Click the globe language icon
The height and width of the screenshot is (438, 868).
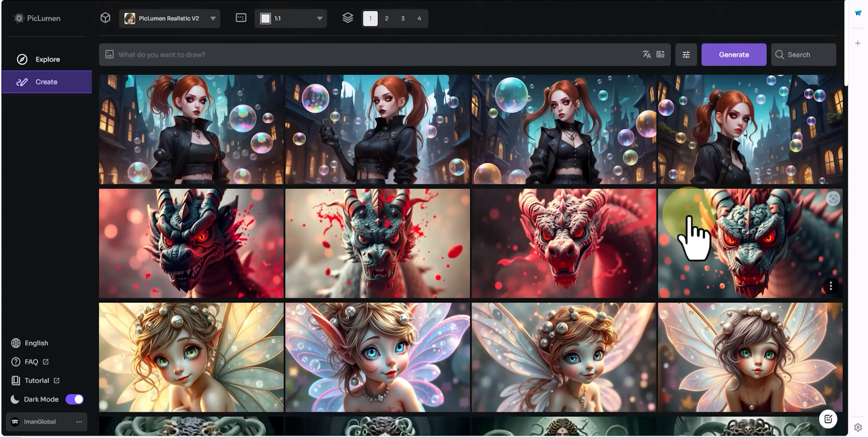pos(16,343)
